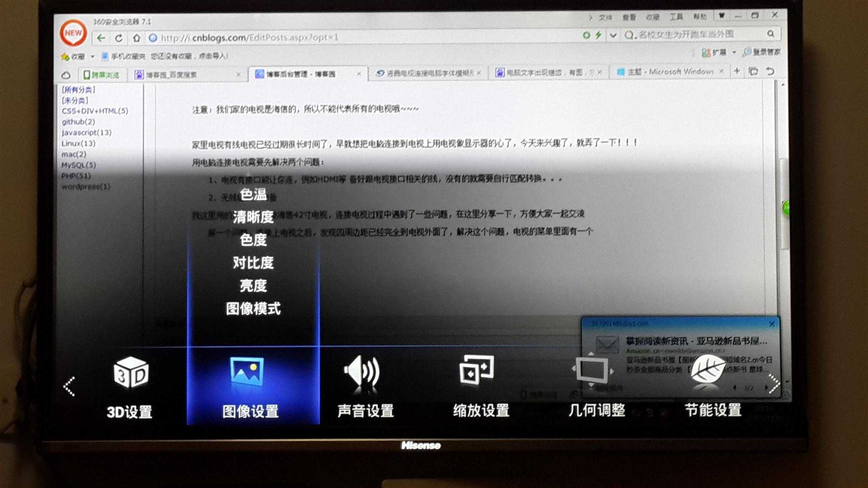This screenshot has width=868, height=488.
Task: Close the 博客园_百度搜索 tab
Action: (238, 74)
